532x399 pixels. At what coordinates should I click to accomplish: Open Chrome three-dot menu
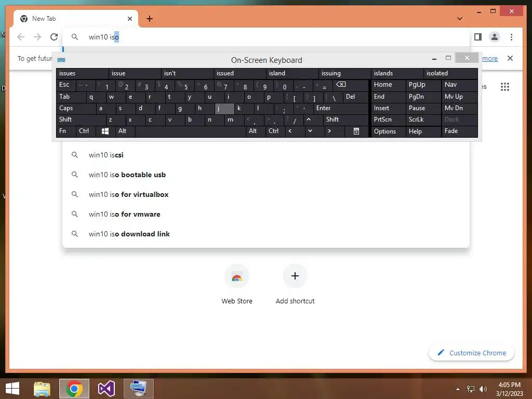511,37
